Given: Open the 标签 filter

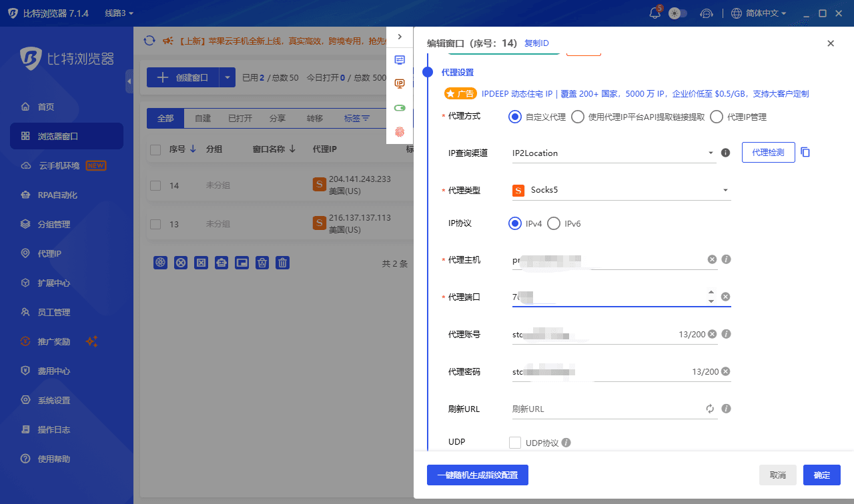Looking at the screenshot, I should coord(357,118).
